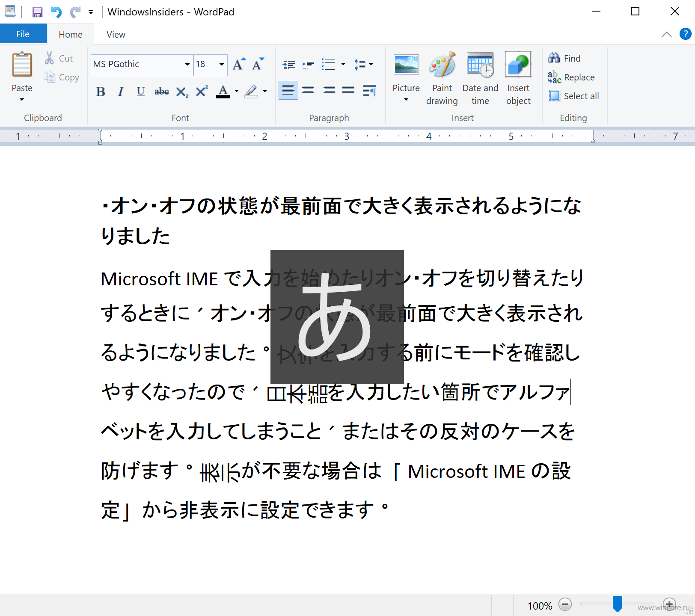
Task: Increase paragraph indent
Action: [308, 65]
